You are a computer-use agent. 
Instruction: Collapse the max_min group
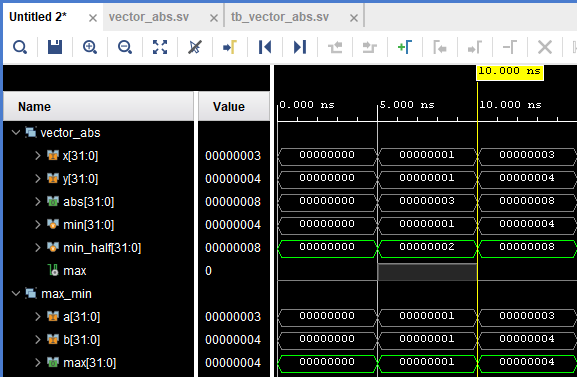(x=16, y=293)
